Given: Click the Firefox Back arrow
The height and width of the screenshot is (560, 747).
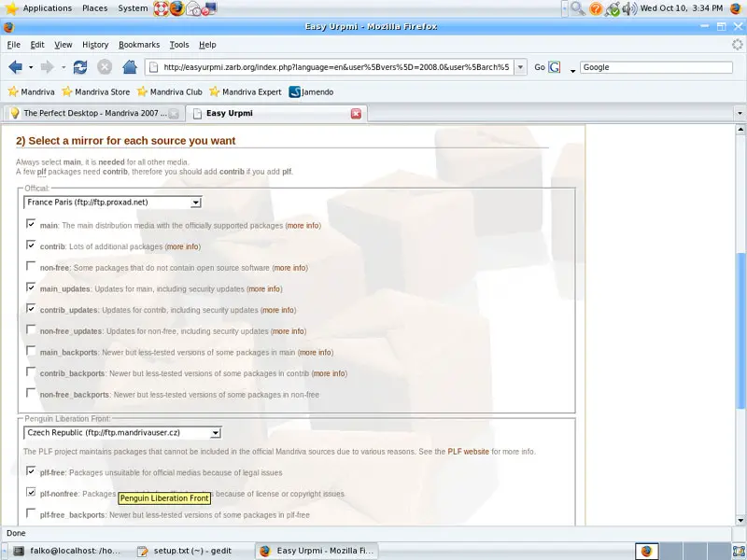Looking at the screenshot, I should point(15,67).
